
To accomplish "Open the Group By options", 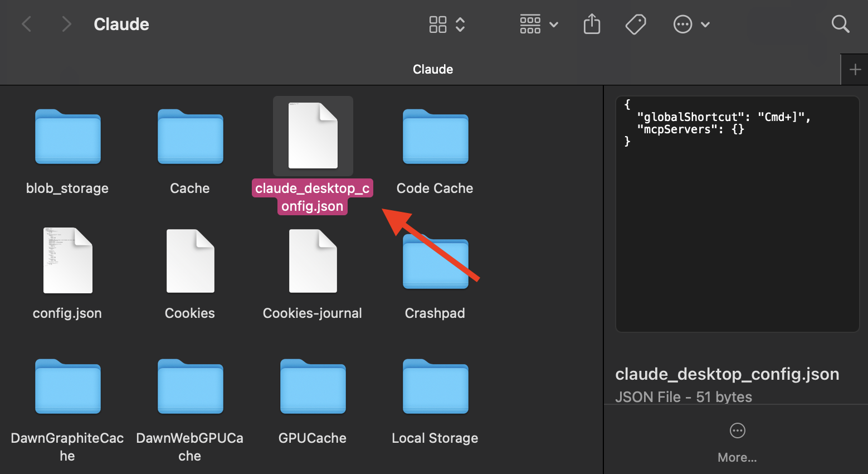I will [x=539, y=24].
